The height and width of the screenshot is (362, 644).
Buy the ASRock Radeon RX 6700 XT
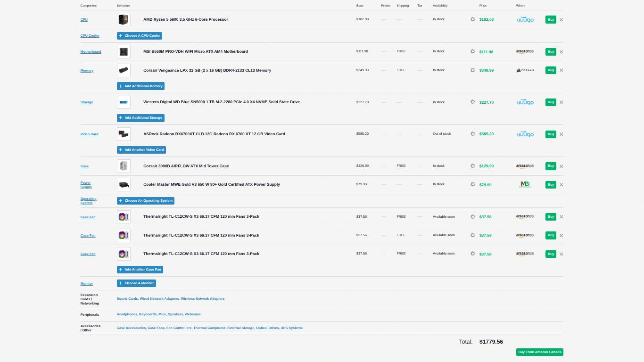pos(550,134)
